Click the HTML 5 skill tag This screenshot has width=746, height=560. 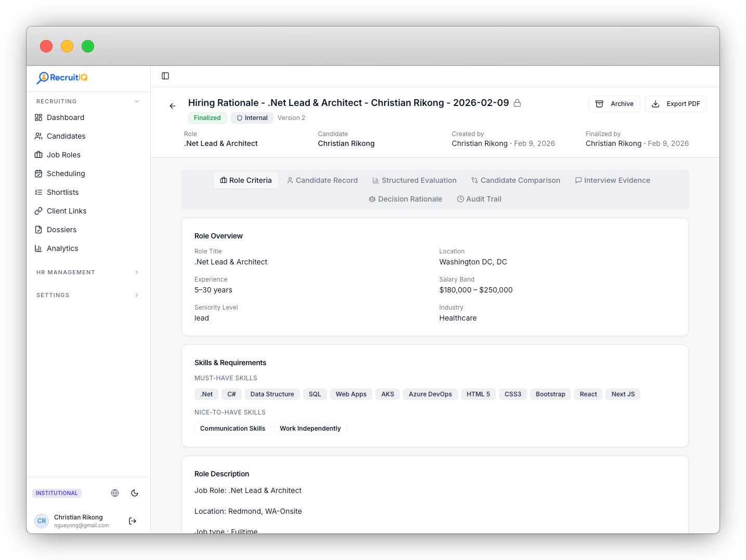[x=478, y=394]
